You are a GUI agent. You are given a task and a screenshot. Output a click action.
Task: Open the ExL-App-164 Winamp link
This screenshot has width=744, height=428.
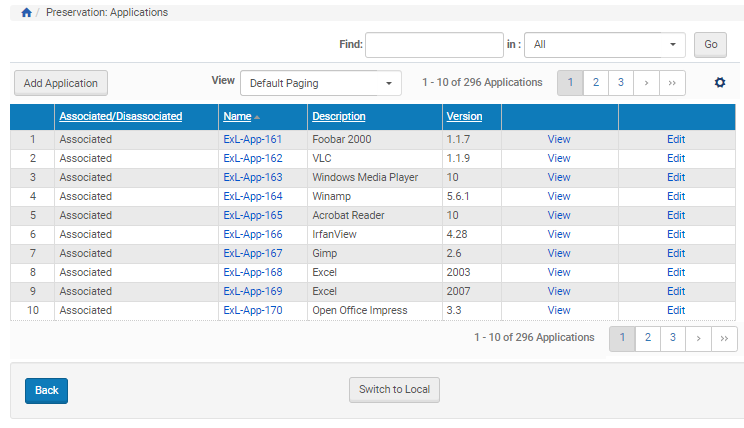252,196
